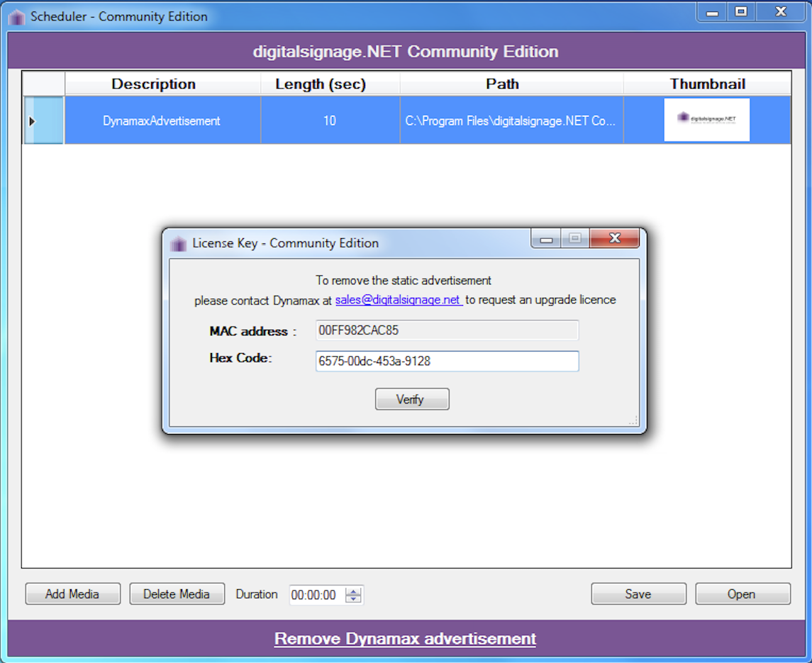812x663 pixels.
Task: Decrease Duration with the down stepper arrow
Action: point(354,598)
